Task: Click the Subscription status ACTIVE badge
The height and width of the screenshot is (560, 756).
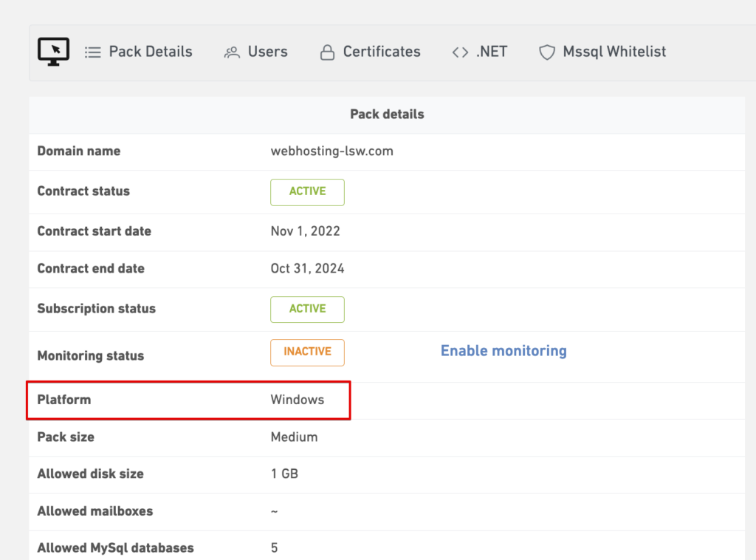Action: pyautogui.click(x=308, y=309)
